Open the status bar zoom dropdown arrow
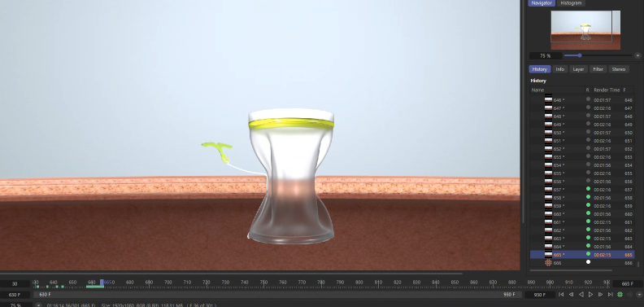 click(38, 305)
